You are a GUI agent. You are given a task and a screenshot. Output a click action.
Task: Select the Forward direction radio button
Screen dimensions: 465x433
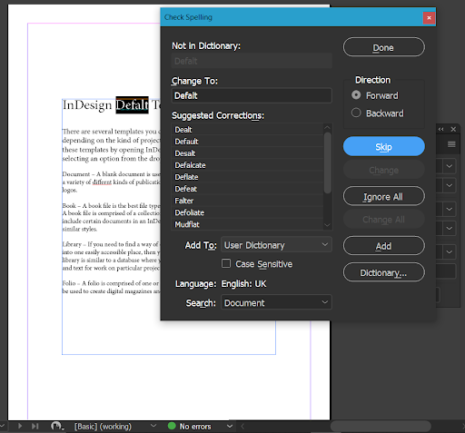[356, 95]
